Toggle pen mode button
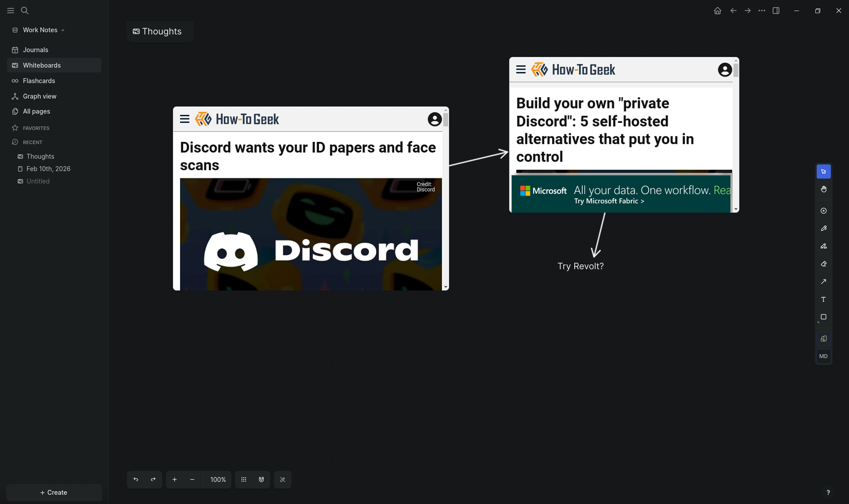The width and height of the screenshot is (849, 504). pos(282,479)
